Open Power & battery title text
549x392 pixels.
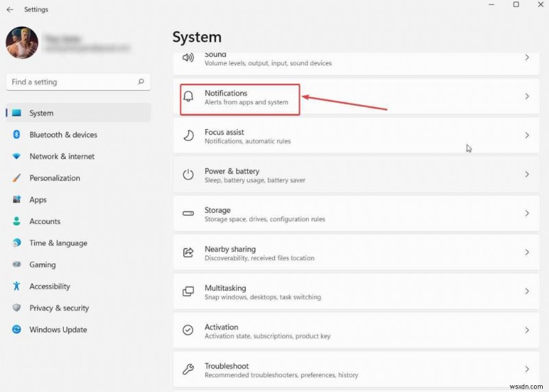click(232, 171)
